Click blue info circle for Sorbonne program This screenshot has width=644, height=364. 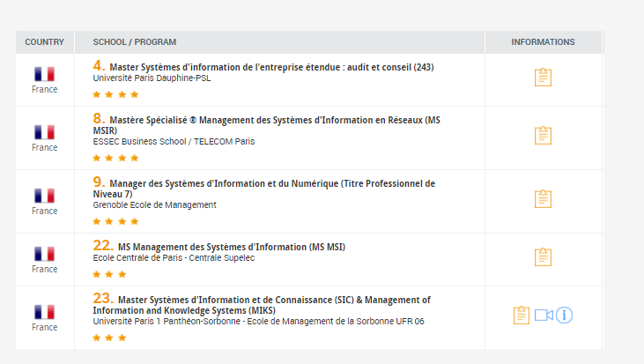point(564,315)
